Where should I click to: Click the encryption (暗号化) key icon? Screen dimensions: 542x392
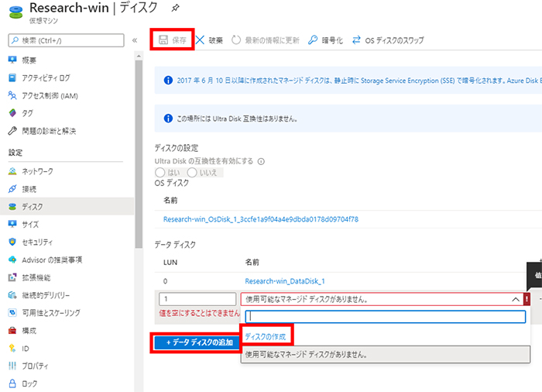point(313,40)
